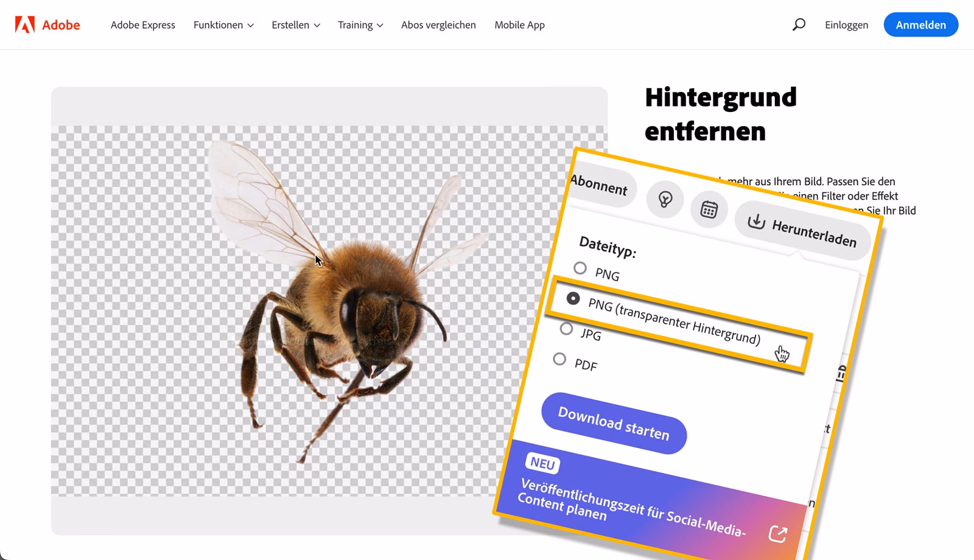Click the Adobe logo
The image size is (974, 560).
tap(49, 25)
